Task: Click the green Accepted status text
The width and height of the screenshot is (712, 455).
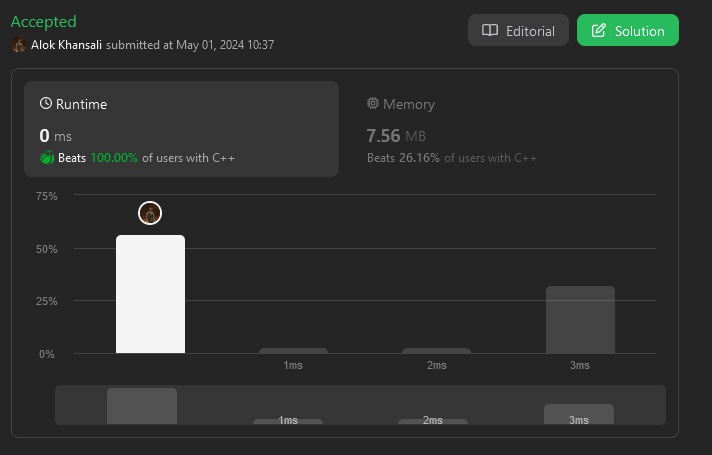Action: pyautogui.click(x=43, y=21)
